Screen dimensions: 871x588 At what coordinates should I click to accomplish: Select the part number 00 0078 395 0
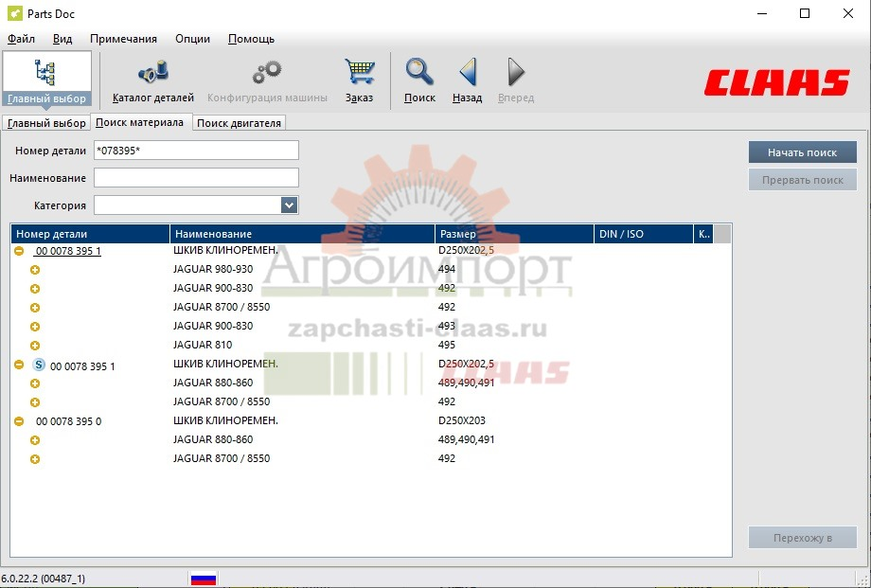point(69,421)
